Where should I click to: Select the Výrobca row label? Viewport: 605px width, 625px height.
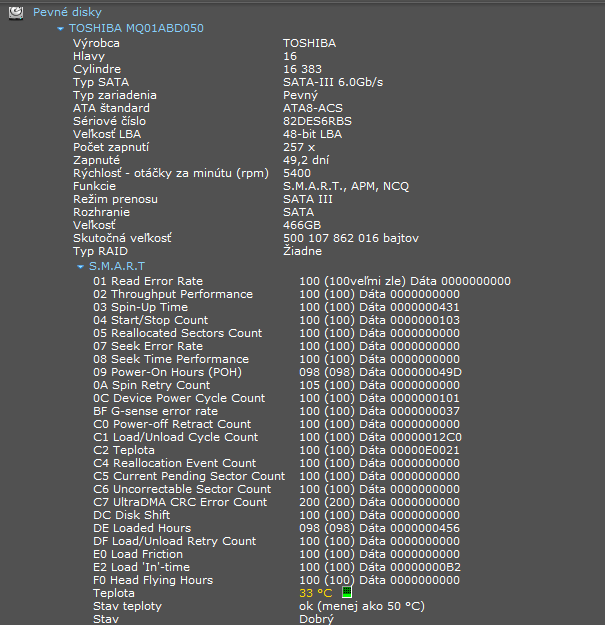tap(96, 43)
